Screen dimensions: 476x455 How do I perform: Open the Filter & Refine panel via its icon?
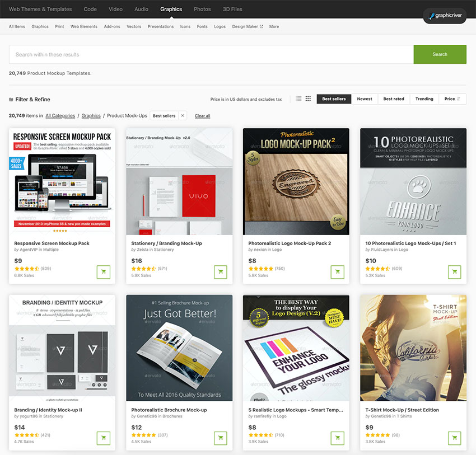tap(12, 99)
